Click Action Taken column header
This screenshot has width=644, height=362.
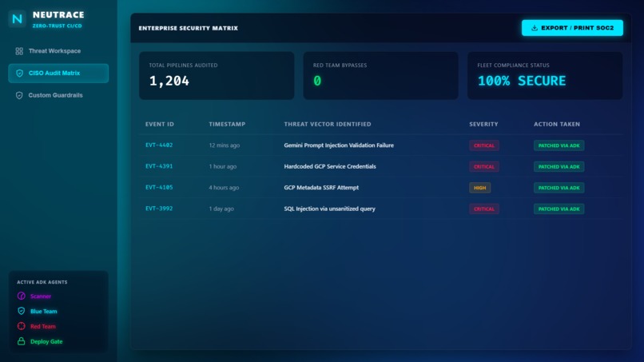click(557, 124)
